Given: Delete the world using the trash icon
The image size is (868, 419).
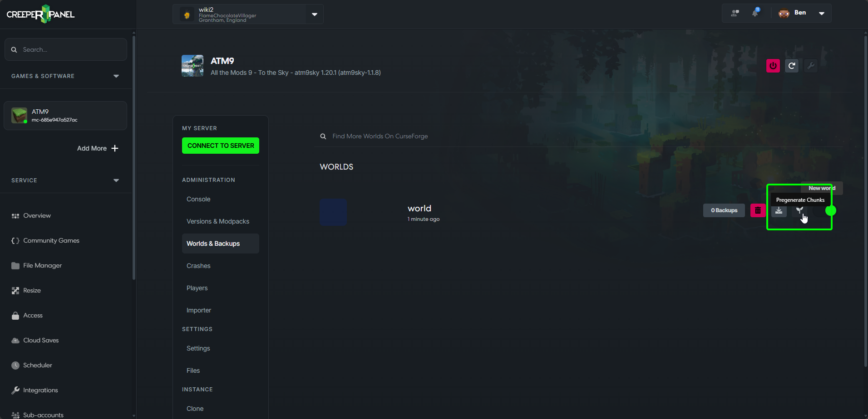Looking at the screenshot, I should point(757,210).
